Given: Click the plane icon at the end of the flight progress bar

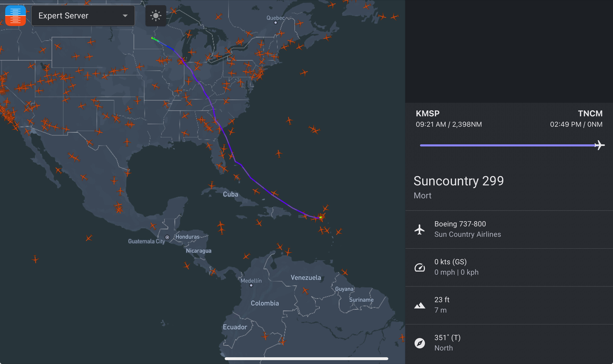Looking at the screenshot, I should point(599,145).
